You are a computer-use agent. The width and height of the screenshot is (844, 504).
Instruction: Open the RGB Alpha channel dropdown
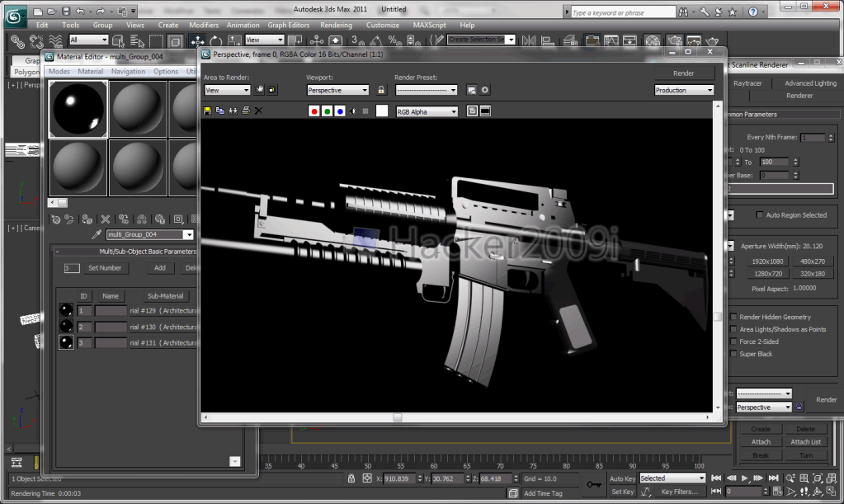click(x=427, y=111)
